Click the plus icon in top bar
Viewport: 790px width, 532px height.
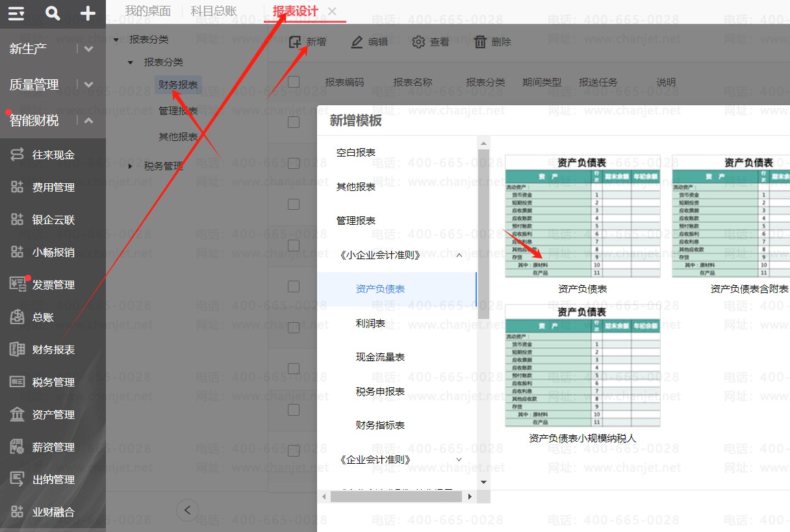tap(88, 13)
